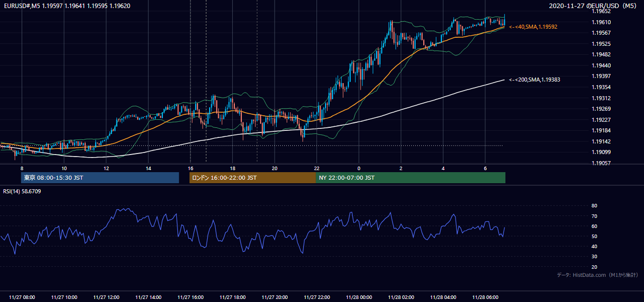Click the 11/27 16:00 bottom time label
Image resolution: width=644 pixels, height=302 pixels.
(x=190, y=297)
